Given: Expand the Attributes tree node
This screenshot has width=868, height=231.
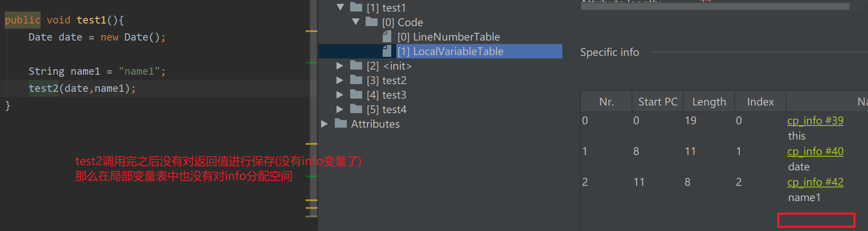Looking at the screenshot, I should pos(325,124).
